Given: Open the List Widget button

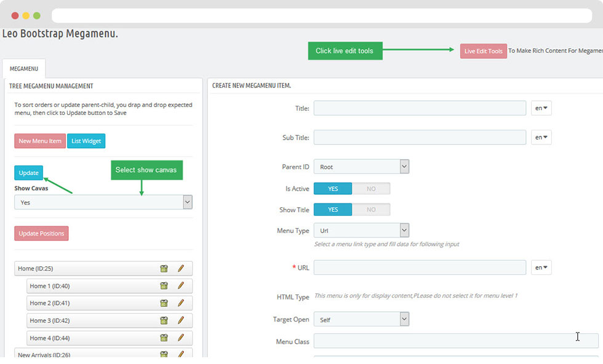Looking at the screenshot, I should 86,141.
